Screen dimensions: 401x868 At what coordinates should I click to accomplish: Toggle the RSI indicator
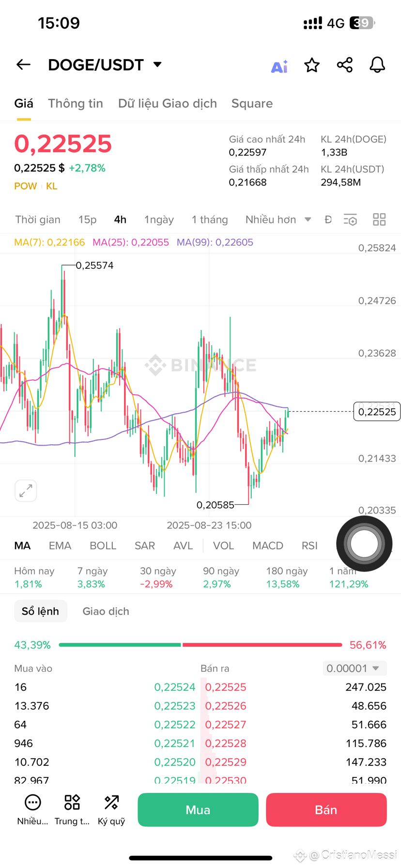[309, 546]
